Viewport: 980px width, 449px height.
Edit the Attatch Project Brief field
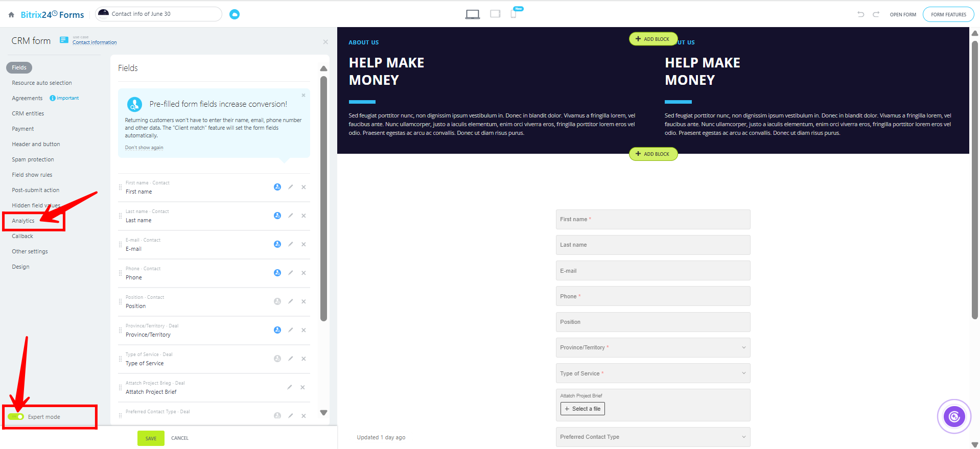click(289, 387)
